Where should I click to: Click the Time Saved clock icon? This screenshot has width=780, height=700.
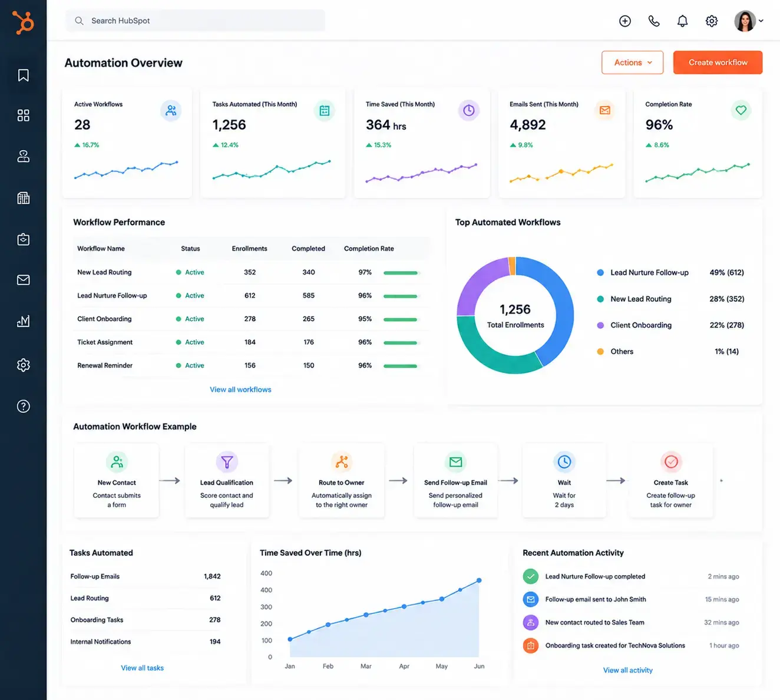469,110
